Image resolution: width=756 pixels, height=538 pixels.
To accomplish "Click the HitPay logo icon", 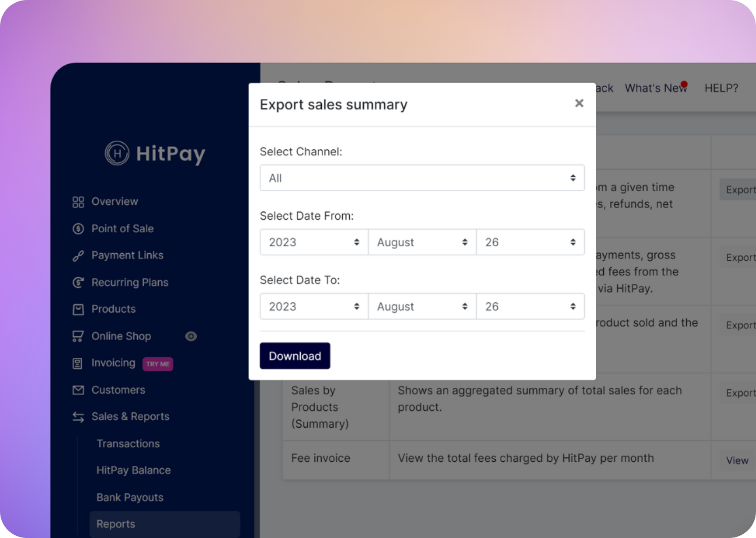I will coord(117,153).
